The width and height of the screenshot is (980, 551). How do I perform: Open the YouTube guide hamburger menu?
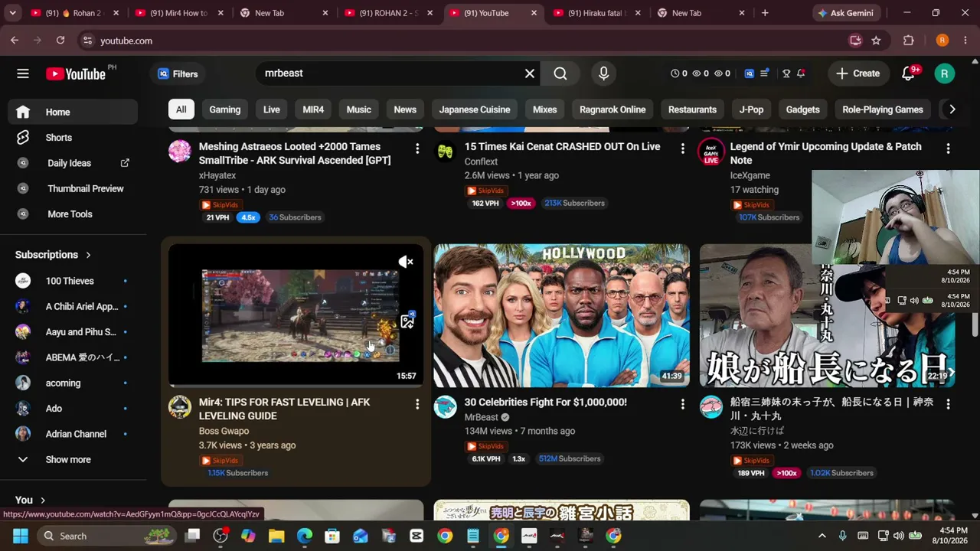coord(23,73)
